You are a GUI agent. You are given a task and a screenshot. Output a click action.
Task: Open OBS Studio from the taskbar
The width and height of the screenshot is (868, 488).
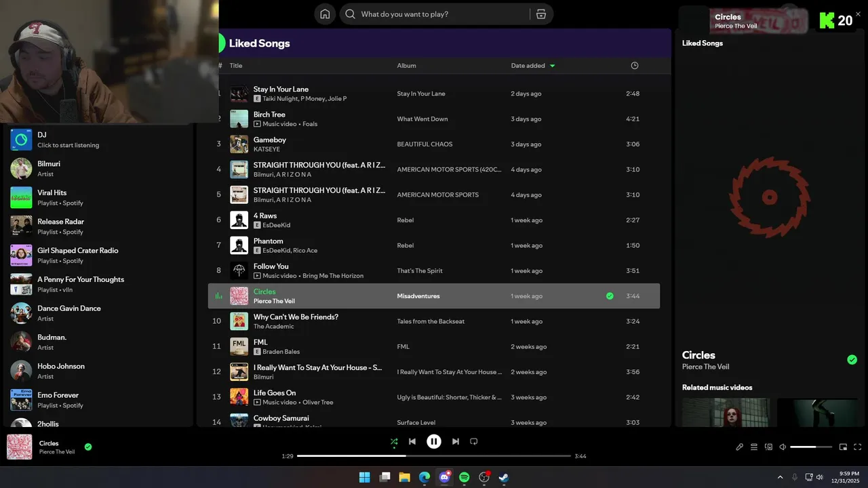coord(484,477)
